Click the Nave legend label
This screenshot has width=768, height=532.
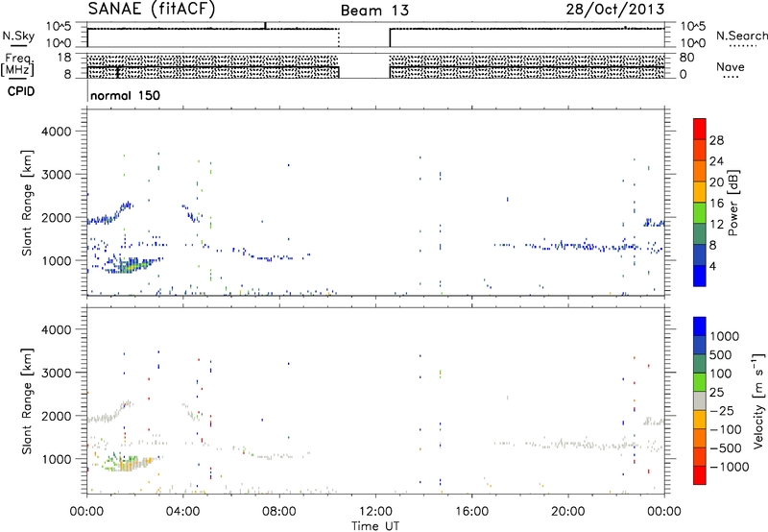(730, 66)
